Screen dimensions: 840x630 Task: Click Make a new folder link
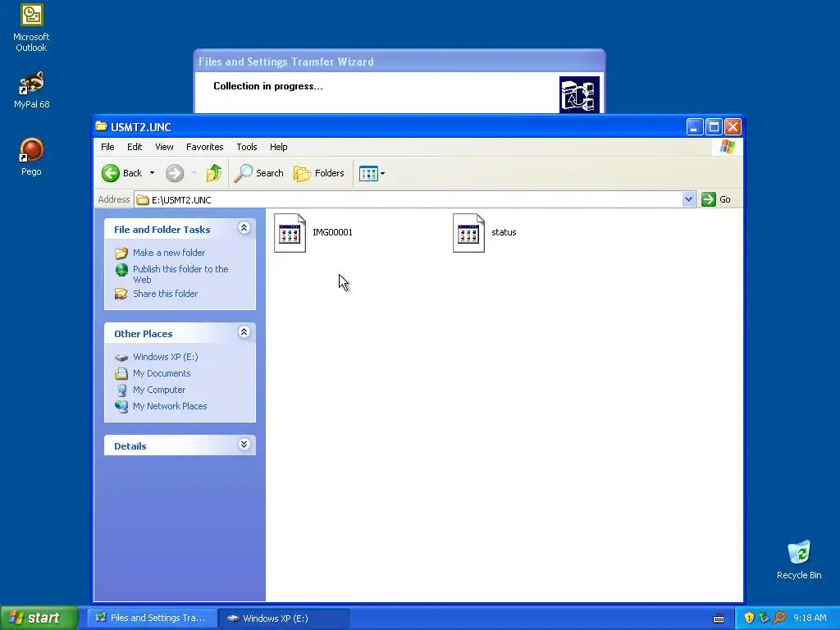tap(169, 253)
